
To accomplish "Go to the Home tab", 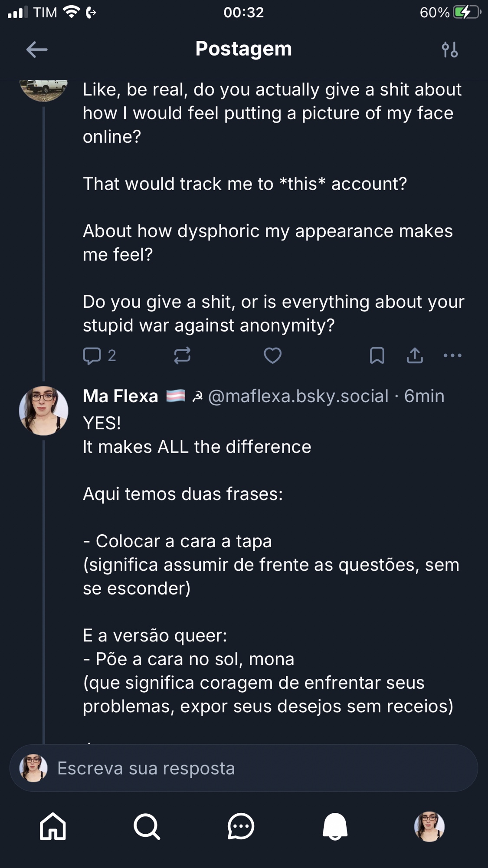I will [53, 826].
